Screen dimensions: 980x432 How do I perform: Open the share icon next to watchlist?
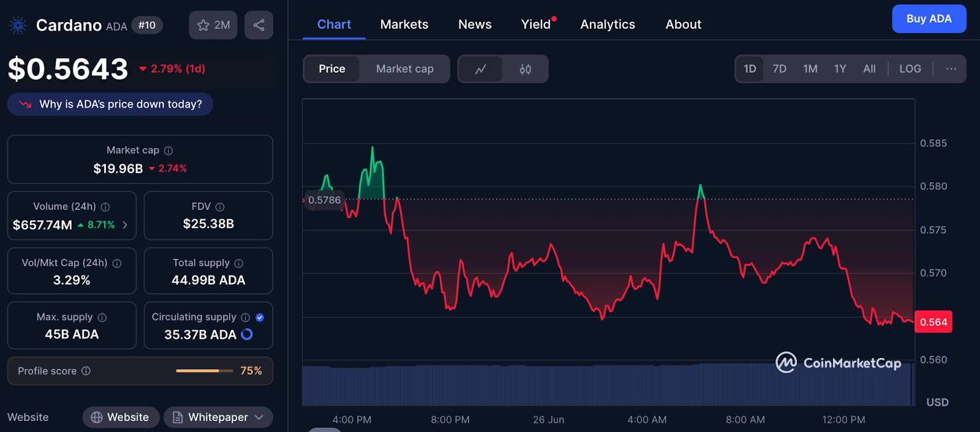[x=259, y=25]
